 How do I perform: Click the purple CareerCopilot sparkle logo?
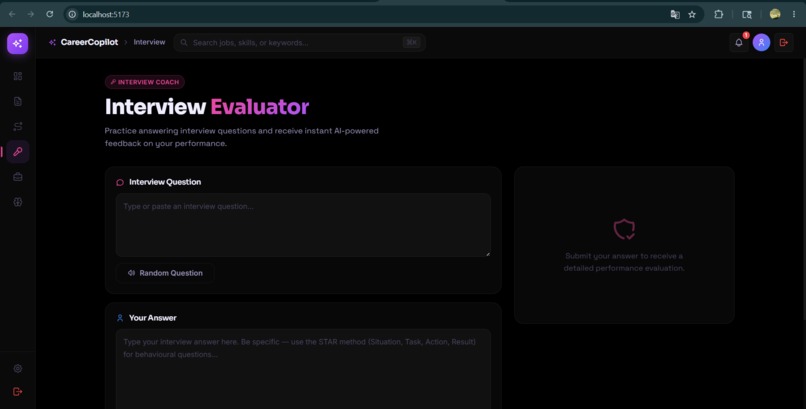pyautogui.click(x=17, y=43)
